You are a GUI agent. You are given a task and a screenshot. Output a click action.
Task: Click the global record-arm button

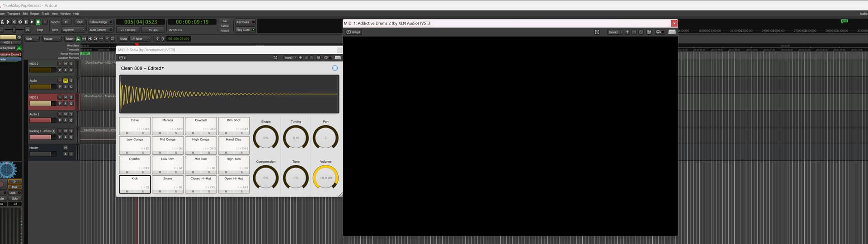click(x=44, y=22)
